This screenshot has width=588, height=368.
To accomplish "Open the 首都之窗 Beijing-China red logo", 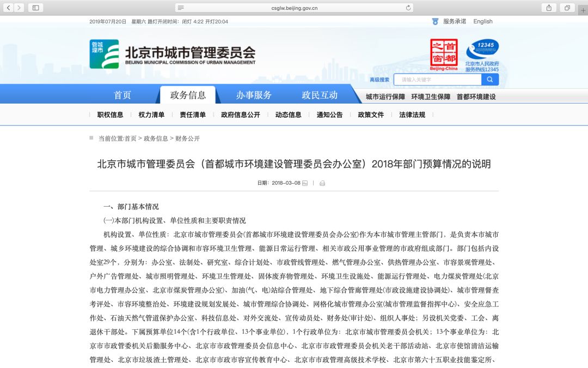I will [x=444, y=55].
